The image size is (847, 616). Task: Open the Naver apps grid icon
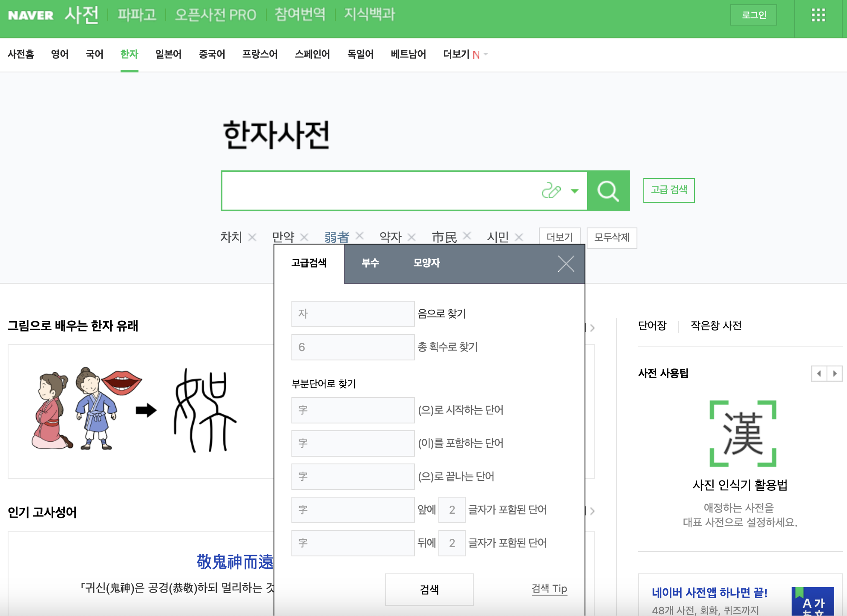pyautogui.click(x=818, y=15)
